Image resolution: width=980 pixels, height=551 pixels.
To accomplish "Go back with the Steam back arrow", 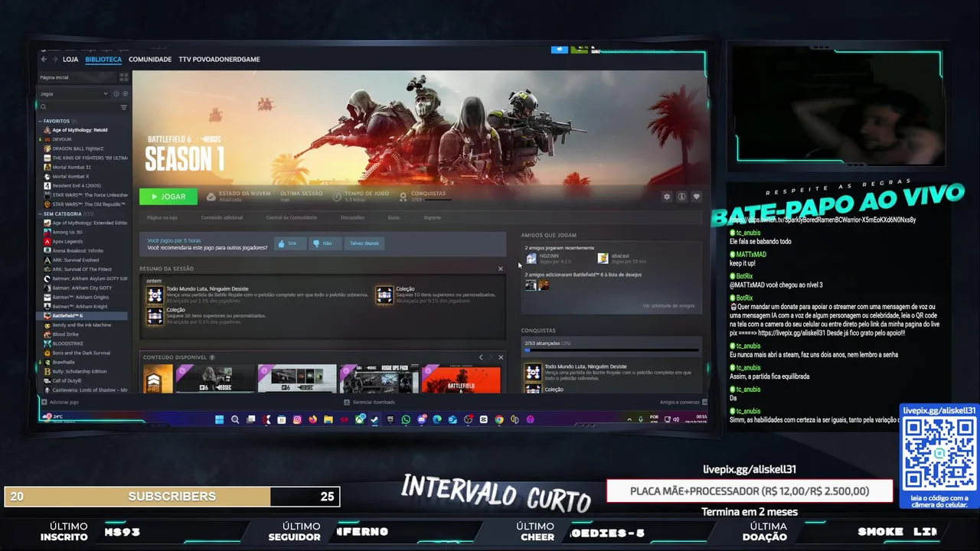I will coord(44,59).
